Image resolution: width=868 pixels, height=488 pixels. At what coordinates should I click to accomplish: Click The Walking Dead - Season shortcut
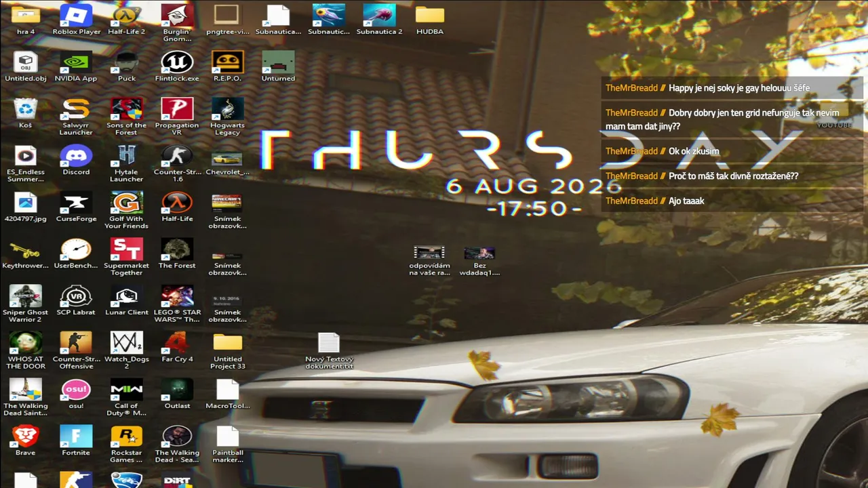pos(177,444)
